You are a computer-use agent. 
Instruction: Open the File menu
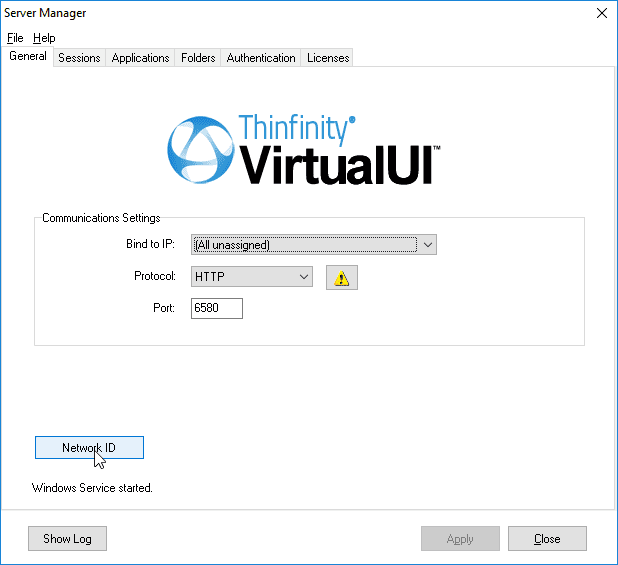[15, 38]
